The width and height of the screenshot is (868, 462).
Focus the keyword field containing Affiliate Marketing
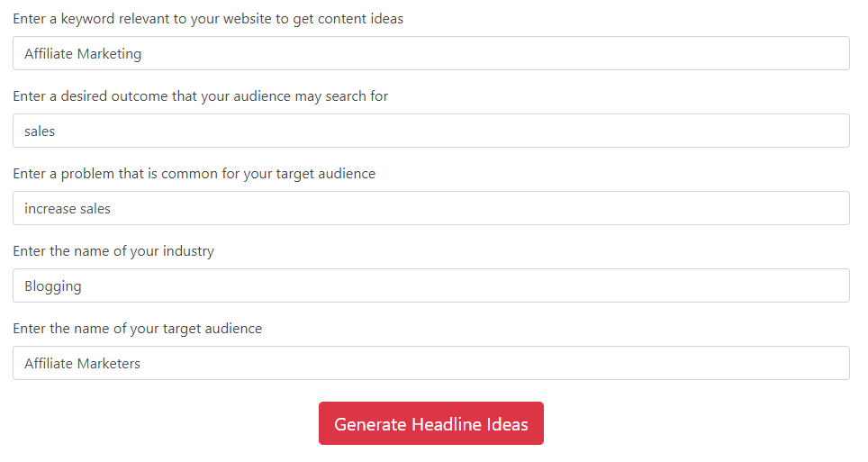pyautogui.click(x=430, y=53)
